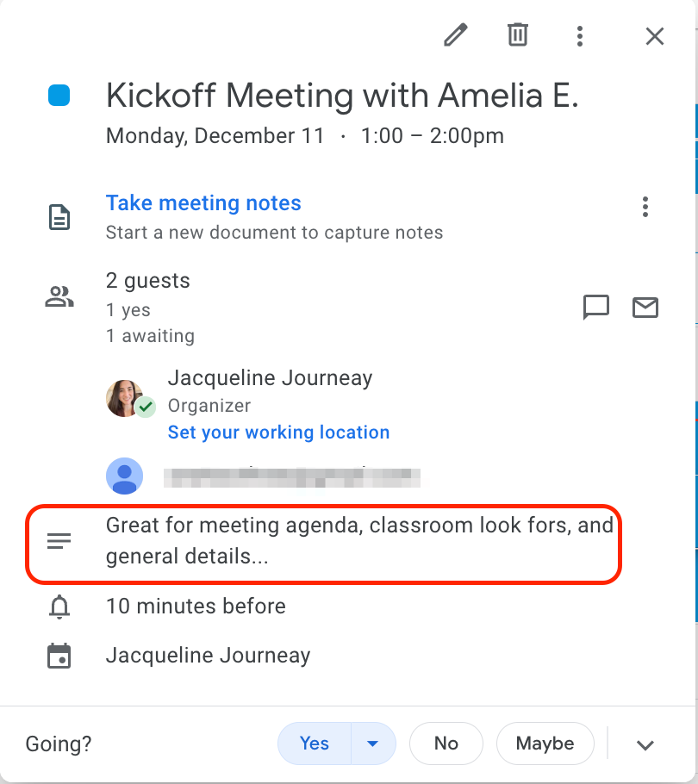
Task: Open Set your working location link
Action: tap(278, 432)
